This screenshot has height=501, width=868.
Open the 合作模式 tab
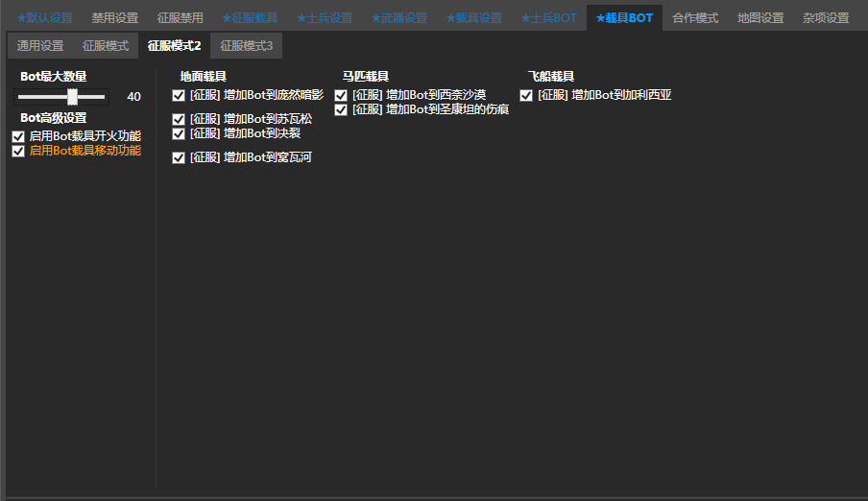pyautogui.click(x=695, y=18)
